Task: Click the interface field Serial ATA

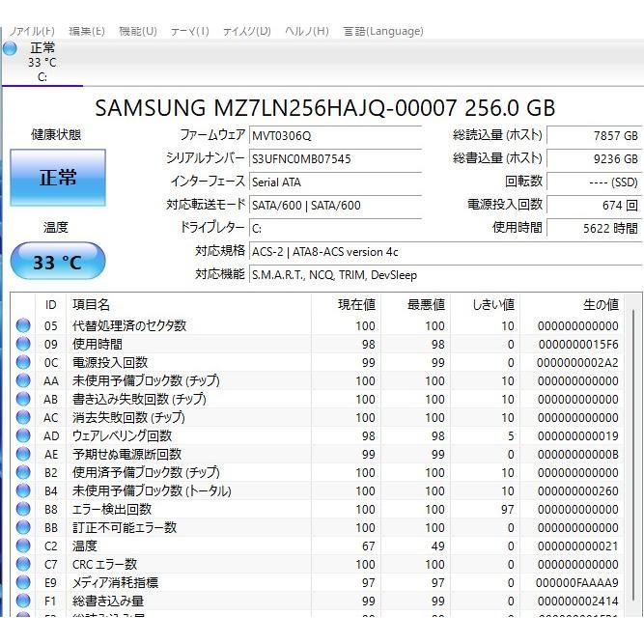Action: tap(335, 182)
